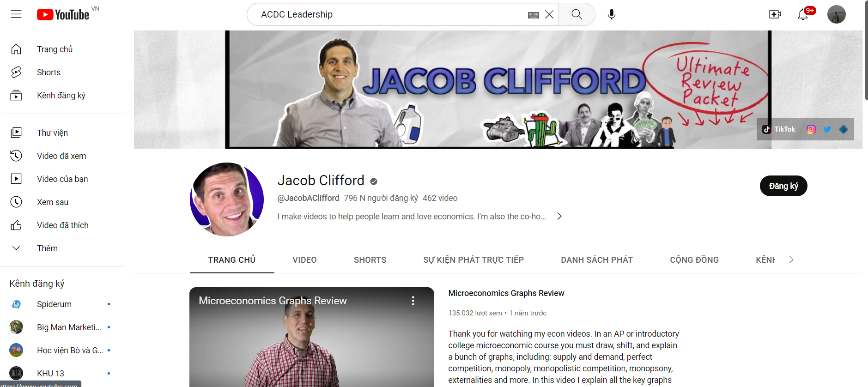Open video player three-dot menu
Image resolution: width=868 pixels, height=387 pixels.
413,301
